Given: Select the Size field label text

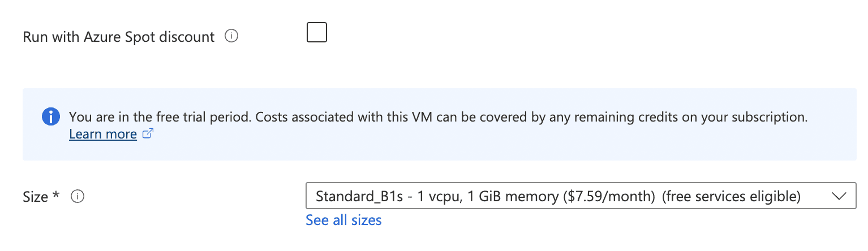Looking at the screenshot, I should pyautogui.click(x=35, y=197).
